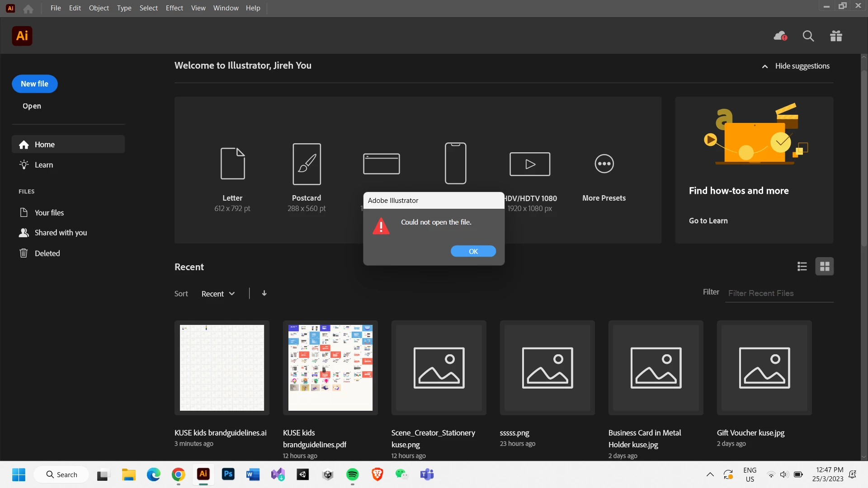This screenshot has width=868, height=488.
Task: Open the Window menu
Action: coord(226,8)
